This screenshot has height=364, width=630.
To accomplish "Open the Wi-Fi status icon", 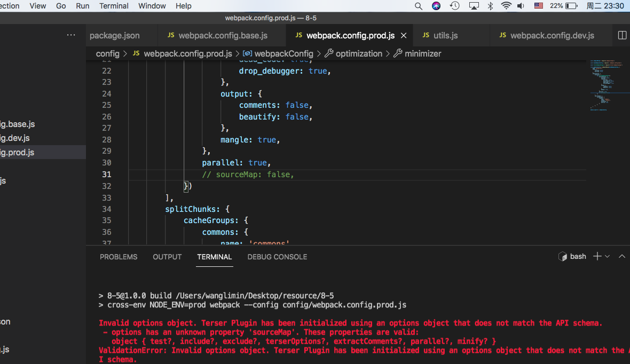I will (x=506, y=6).
